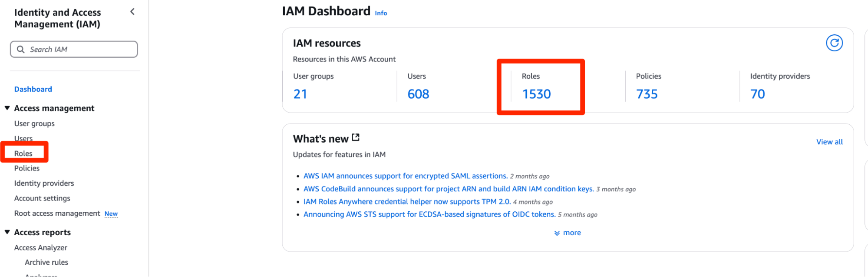Collapse the Access management section
Screen dimensions: 868x277
pos(7,108)
